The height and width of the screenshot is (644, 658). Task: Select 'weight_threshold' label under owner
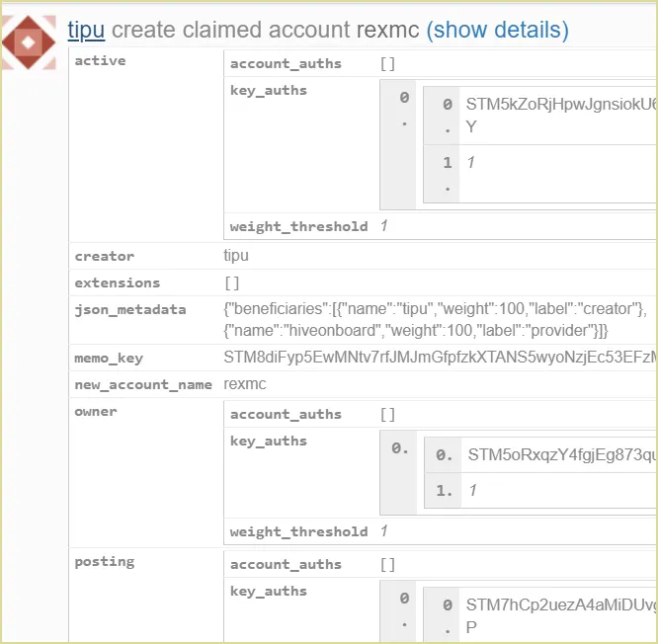(x=298, y=531)
